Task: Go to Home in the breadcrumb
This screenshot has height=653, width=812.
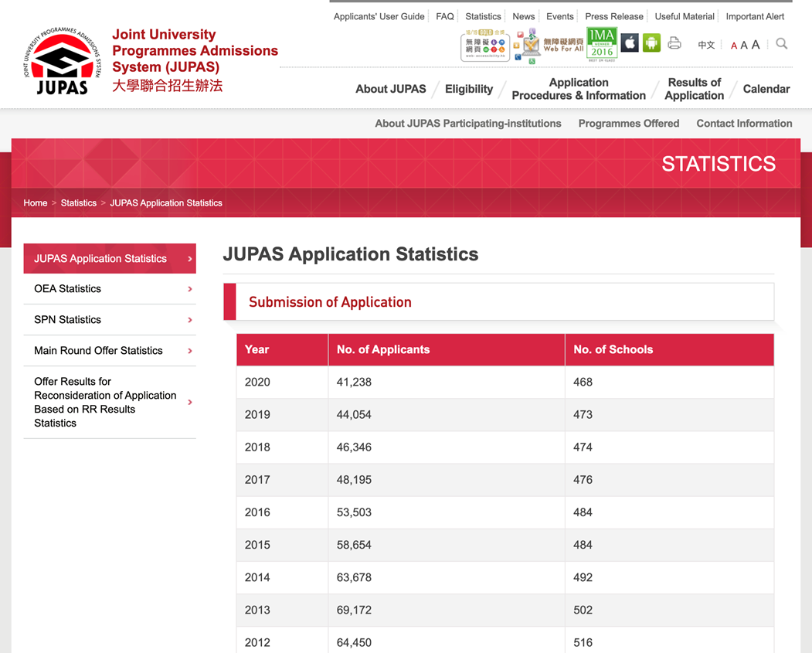Action: pos(36,203)
